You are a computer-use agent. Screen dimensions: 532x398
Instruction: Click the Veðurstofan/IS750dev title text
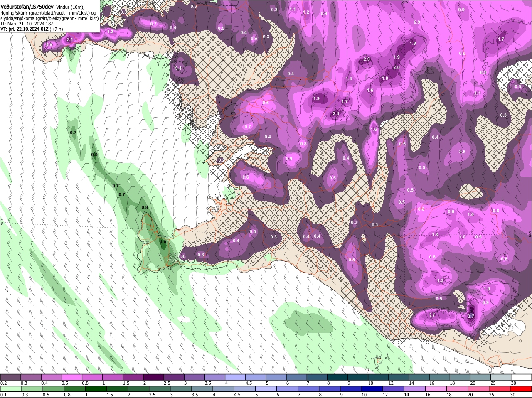click(27, 6)
